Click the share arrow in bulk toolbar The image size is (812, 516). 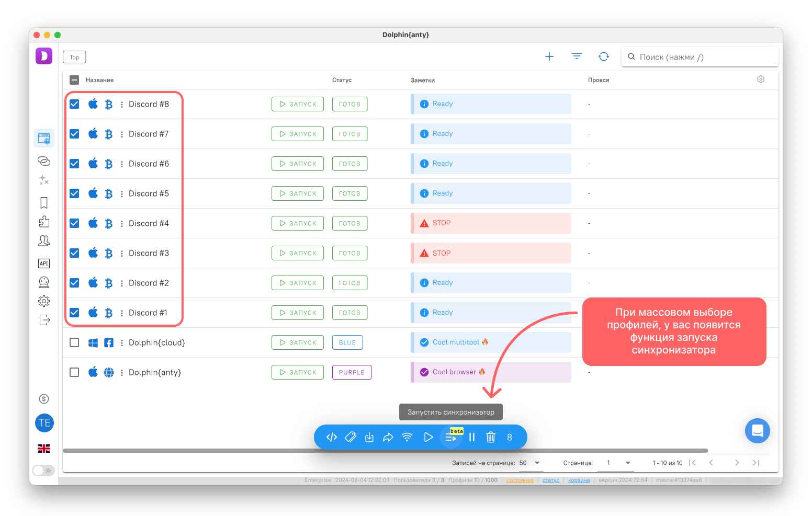(388, 437)
